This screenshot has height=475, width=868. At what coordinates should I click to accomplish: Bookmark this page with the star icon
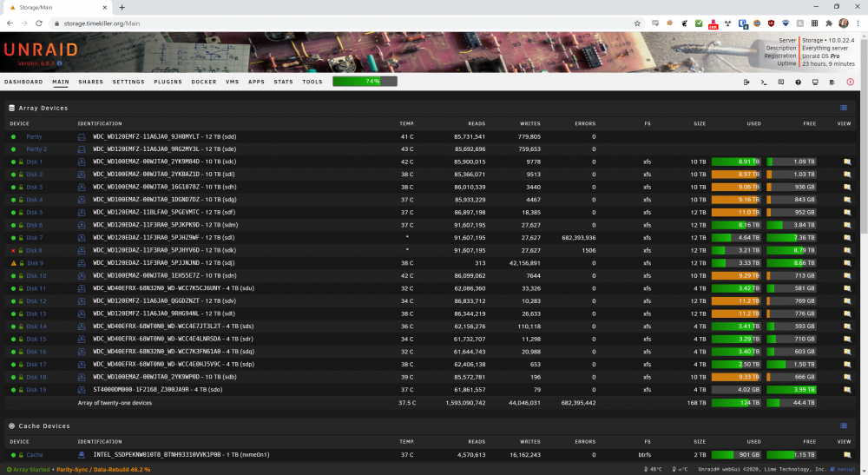[637, 23]
